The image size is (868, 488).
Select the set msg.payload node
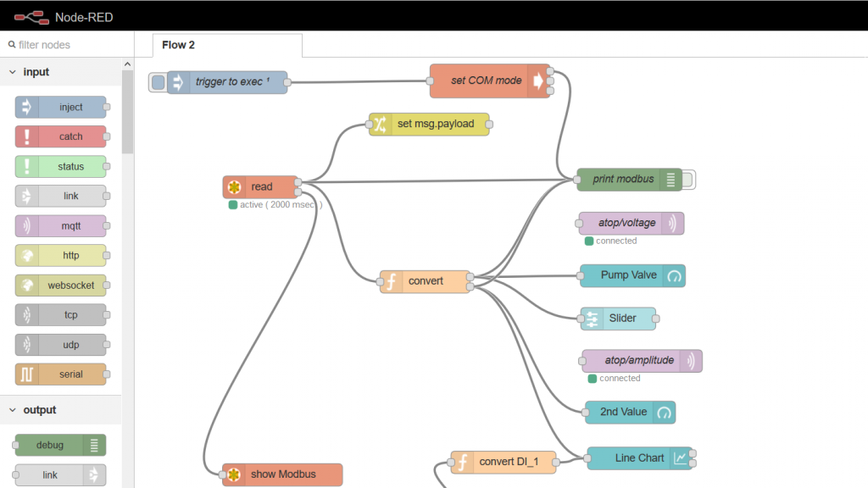pyautogui.click(x=429, y=124)
